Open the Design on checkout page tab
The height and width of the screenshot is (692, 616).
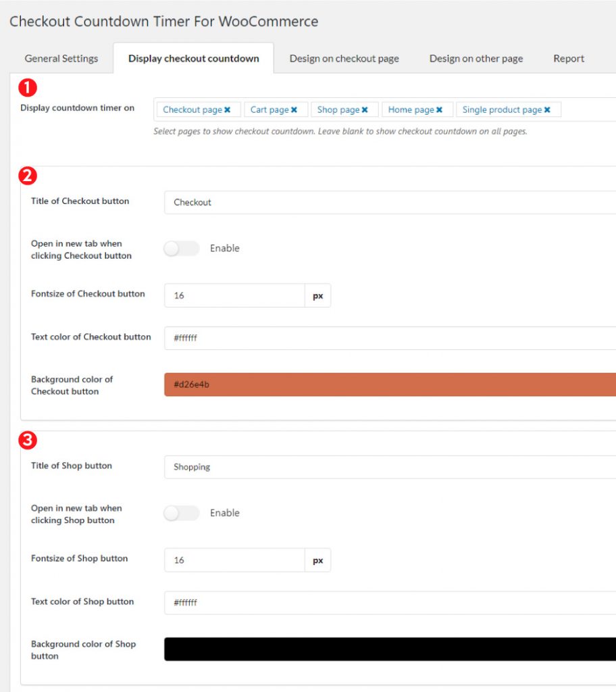(x=344, y=59)
